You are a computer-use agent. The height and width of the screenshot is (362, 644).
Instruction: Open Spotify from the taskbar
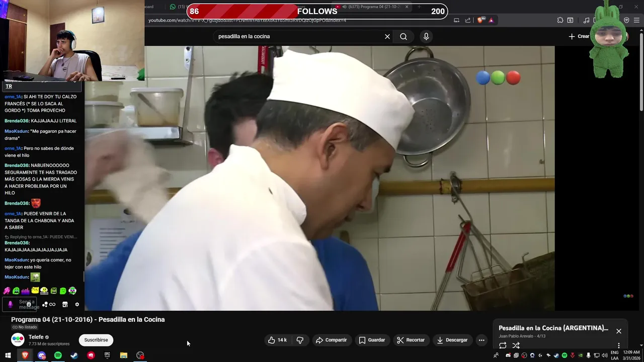[x=58, y=355]
